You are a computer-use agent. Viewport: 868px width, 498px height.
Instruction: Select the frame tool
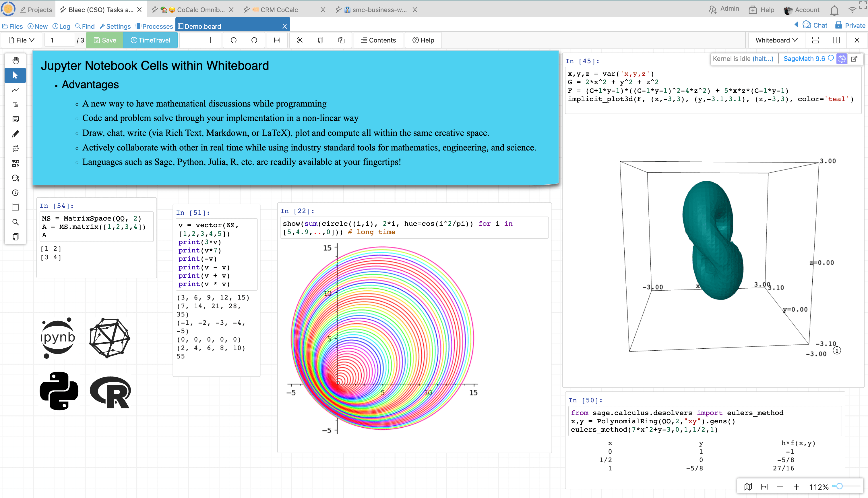pos(15,207)
